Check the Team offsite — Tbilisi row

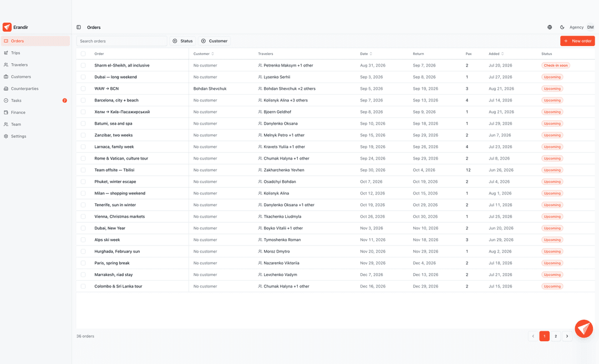click(x=83, y=170)
